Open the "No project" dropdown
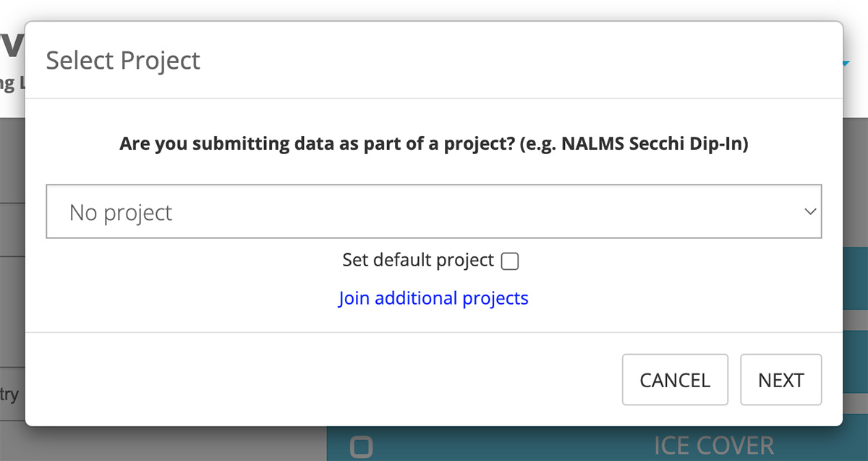The height and width of the screenshot is (461, 868). click(433, 211)
